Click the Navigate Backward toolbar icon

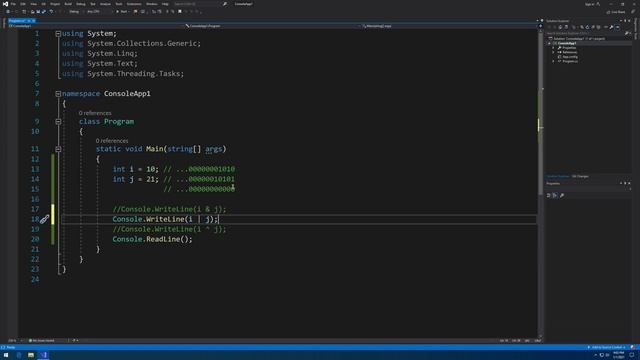coord(8,11)
